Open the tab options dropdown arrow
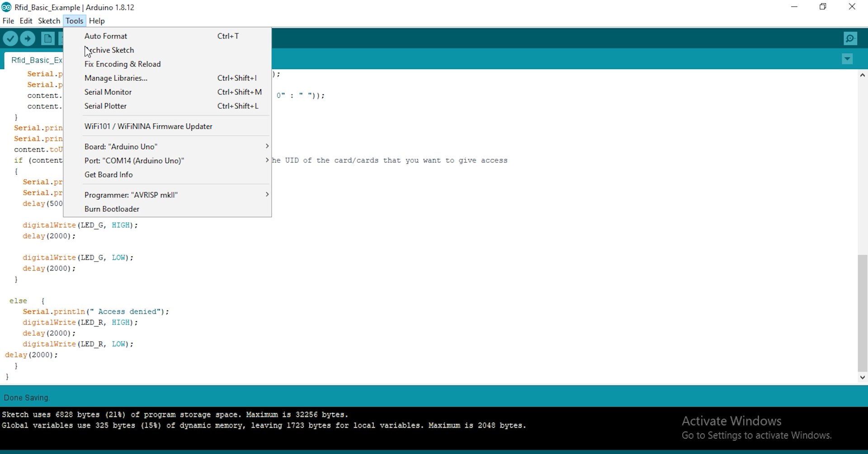The width and height of the screenshot is (868, 454). coord(847,59)
